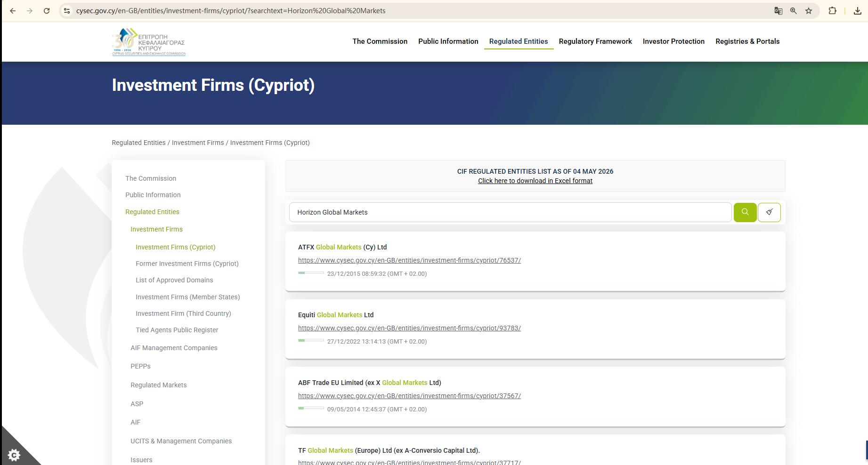
Task: Click the CySEC logo
Action: pyautogui.click(x=149, y=42)
